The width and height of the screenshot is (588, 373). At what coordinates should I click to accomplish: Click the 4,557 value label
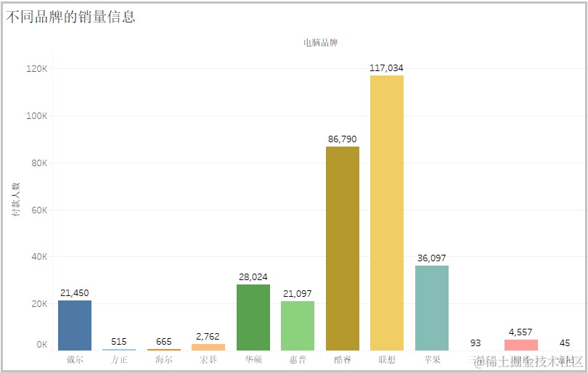(520, 332)
